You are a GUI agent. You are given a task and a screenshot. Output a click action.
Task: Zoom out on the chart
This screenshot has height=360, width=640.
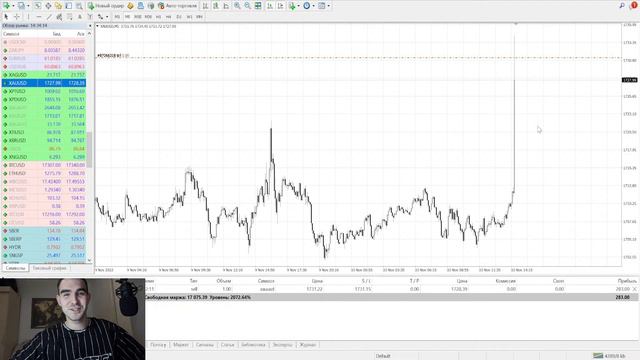[x=247, y=6]
